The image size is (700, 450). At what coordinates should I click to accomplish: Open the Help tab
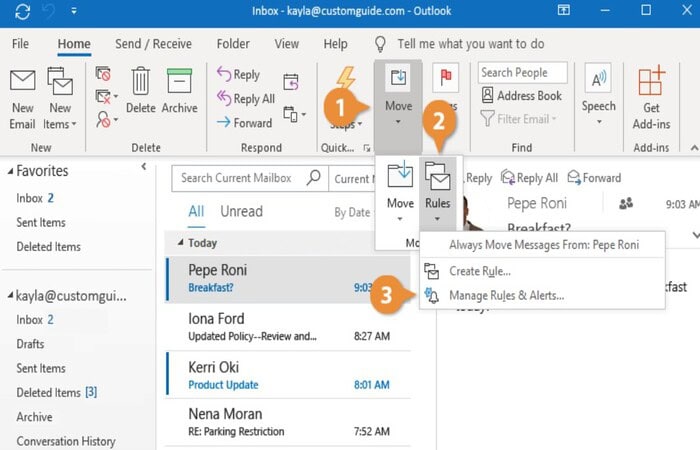coord(335,44)
